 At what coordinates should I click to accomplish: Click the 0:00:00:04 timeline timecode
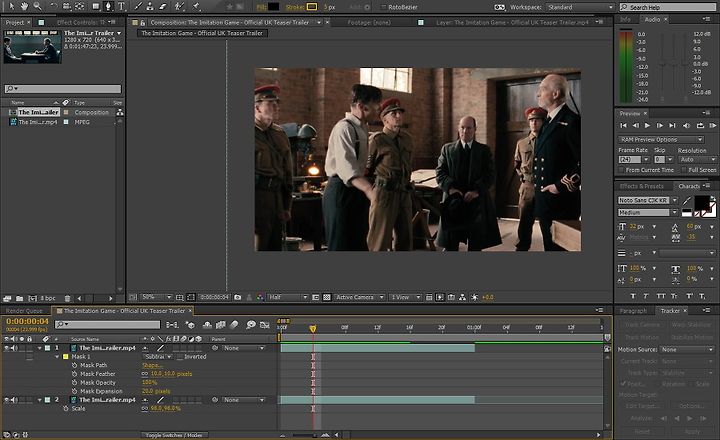click(x=28, y=321)
